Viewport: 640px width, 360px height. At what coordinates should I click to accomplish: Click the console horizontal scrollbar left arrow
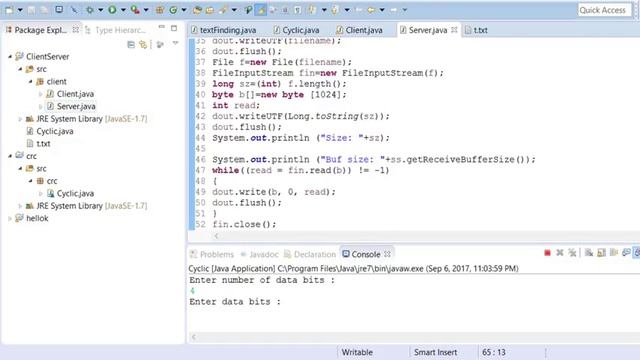click(x=194, y=337)
